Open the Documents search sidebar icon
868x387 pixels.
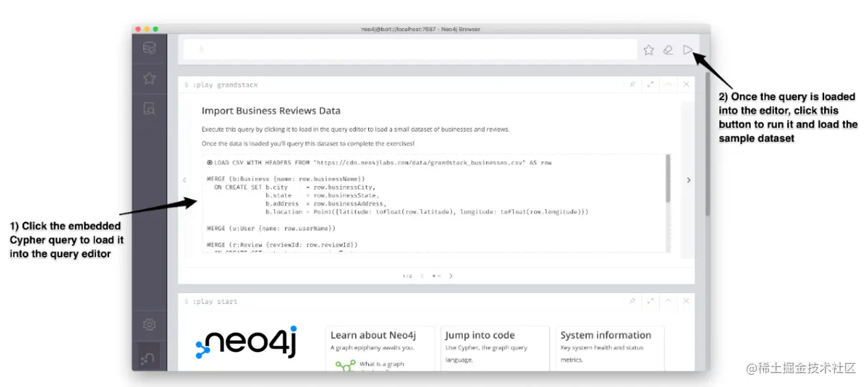click(x=149, y=108)
